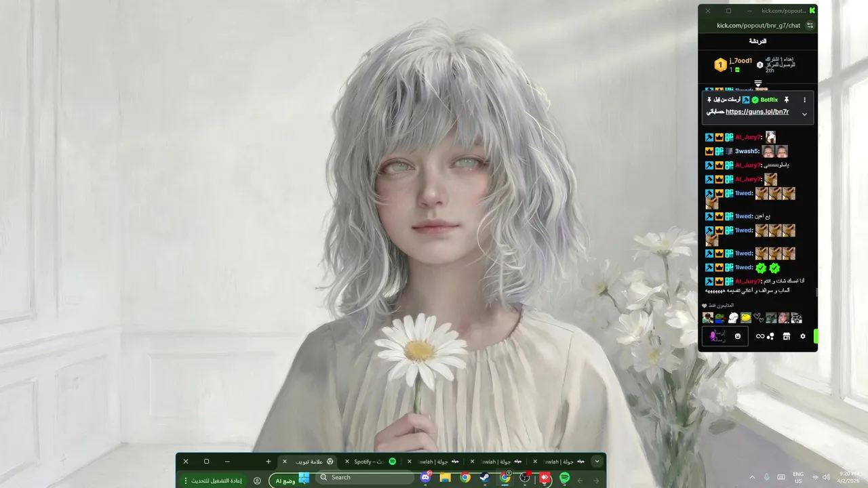868x488 pixels.
Task: Open the Kick shop storefront icon
Action: coord(787,336)
